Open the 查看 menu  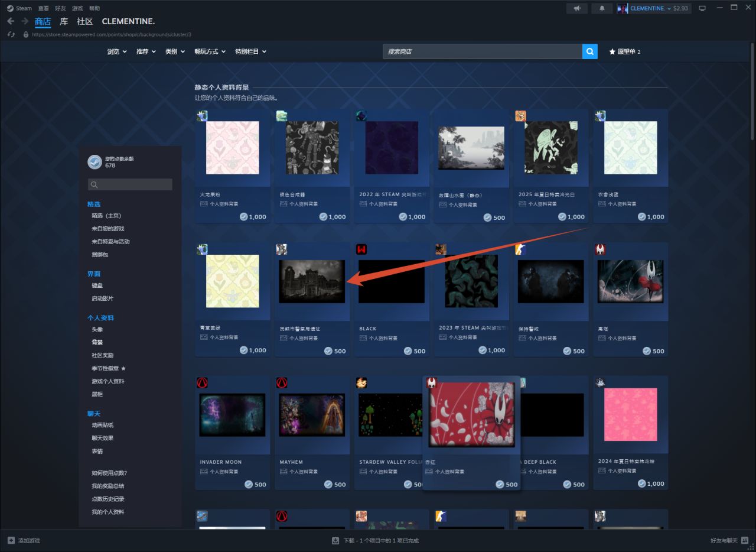click(43, 8)
